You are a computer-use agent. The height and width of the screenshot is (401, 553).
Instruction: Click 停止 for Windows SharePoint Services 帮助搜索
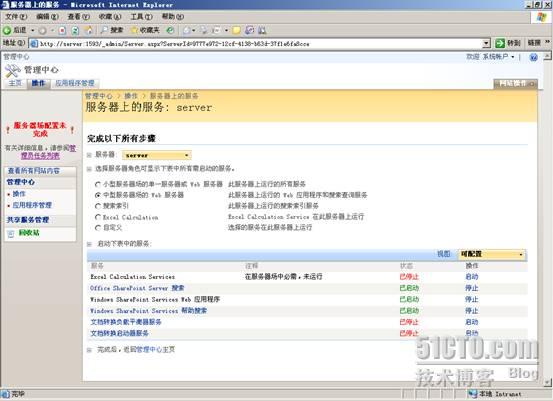pyautogui.click(x=472, y=311)
